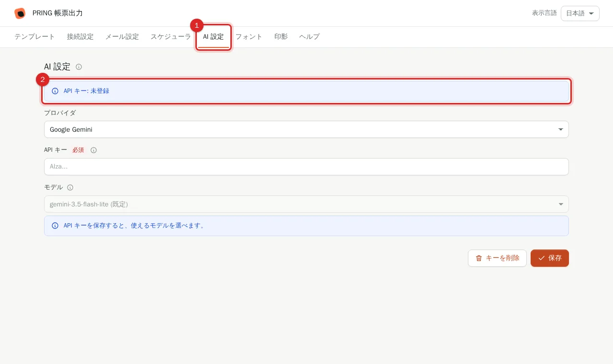Click info icon next to モデル label

(x=70, y=187)
